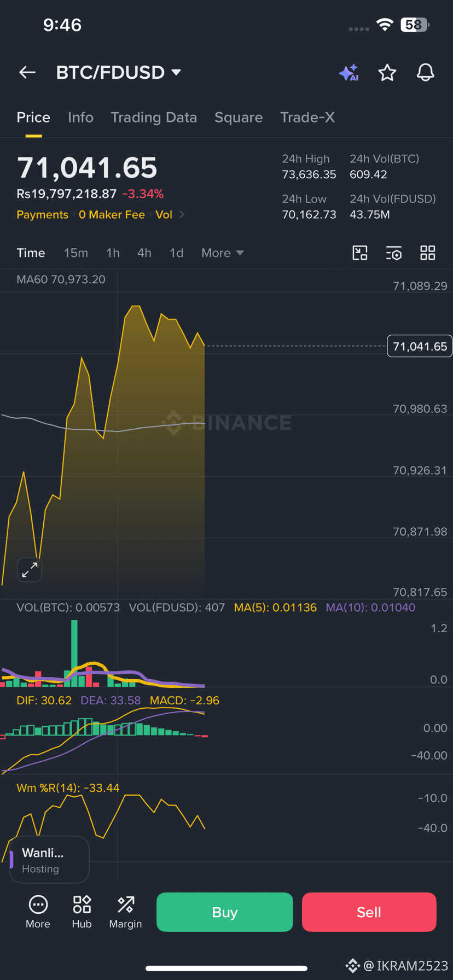This screenshot has width=453, height=980.
Task: Select the 4h chart interval
Action: 144,253
